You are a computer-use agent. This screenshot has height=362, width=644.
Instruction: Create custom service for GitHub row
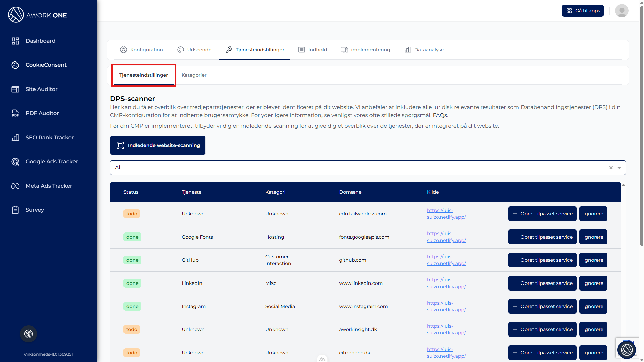pyautogui.click(x=542, y=260)
